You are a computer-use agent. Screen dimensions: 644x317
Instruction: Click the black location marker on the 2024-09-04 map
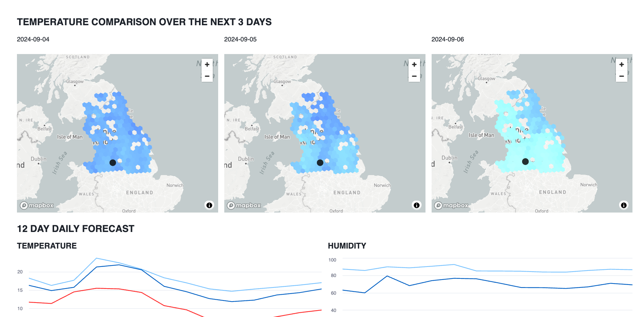coord(113,163)
